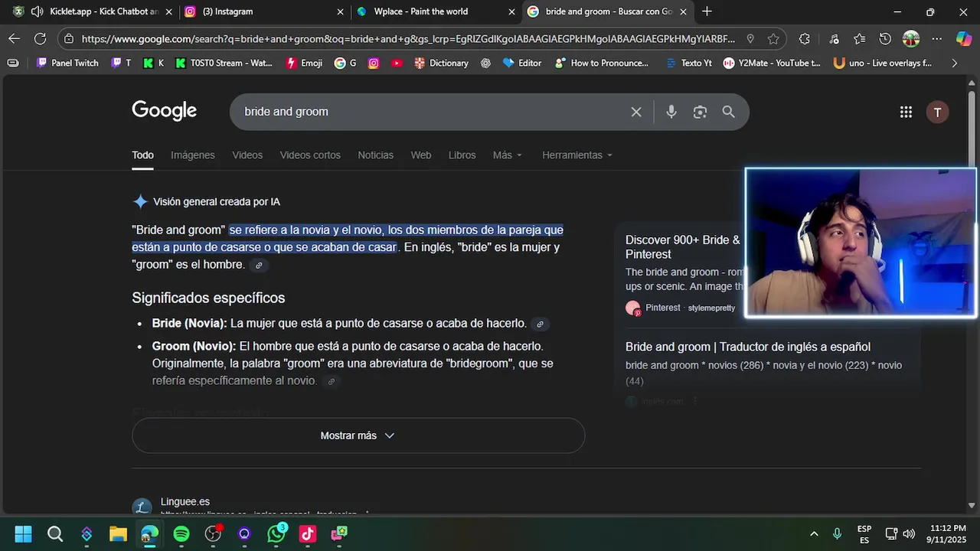Open the Copilot sidebar icon
This screenshot has width=980, height=551.
click(964, 38)
